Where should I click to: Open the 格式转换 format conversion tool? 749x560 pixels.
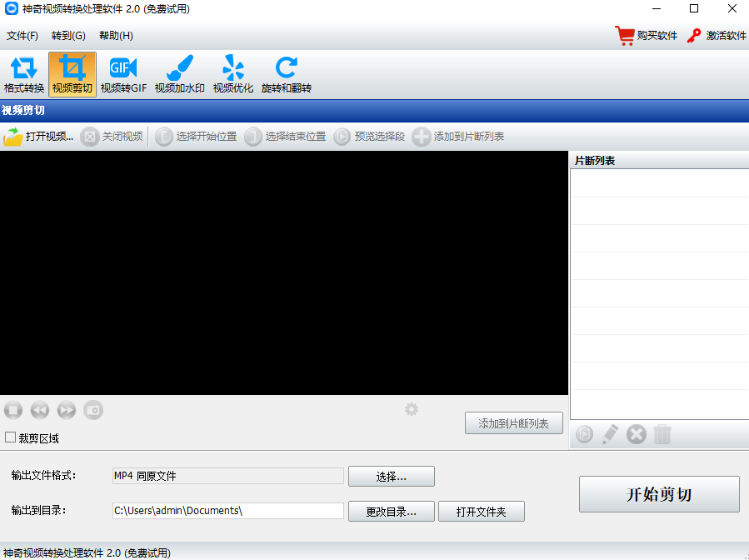pos(24,74)
